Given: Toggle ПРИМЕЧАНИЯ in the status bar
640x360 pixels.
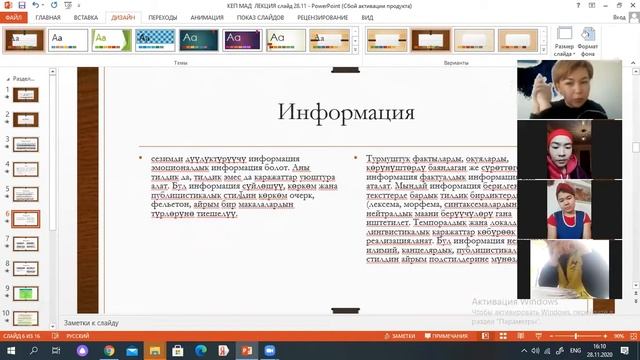Looking at the screenshot, I should pyautogui.click(x=446, y=336).
